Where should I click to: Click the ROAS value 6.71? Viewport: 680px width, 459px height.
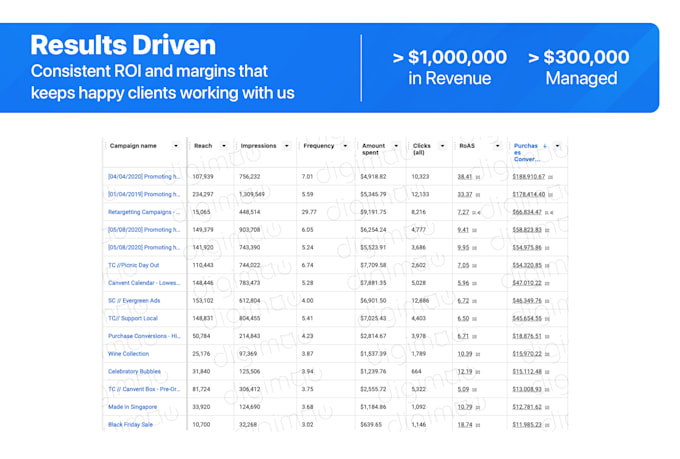pos(463,336)
